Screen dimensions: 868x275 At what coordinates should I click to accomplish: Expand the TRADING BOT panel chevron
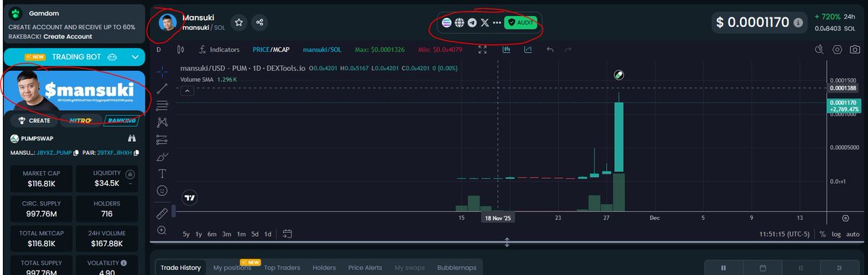tap(135, 56)
